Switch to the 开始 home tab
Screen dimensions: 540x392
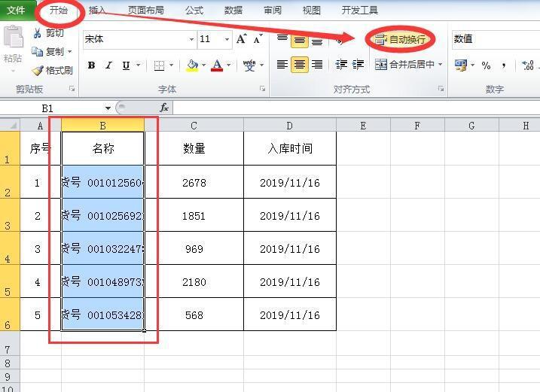coord(59,10)
